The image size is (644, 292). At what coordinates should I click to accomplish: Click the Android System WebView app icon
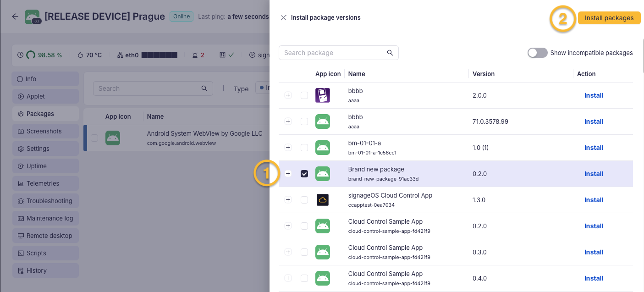[113, 138]
